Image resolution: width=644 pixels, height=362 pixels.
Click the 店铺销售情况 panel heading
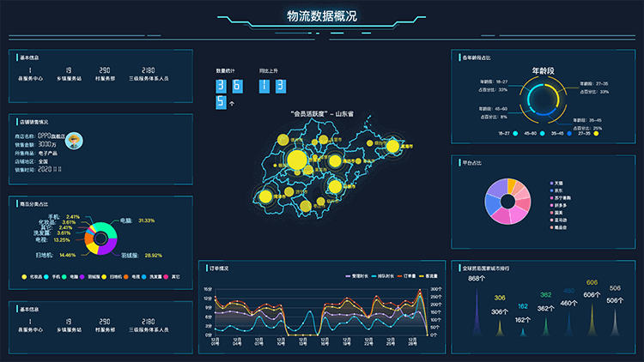click(34, 122)
